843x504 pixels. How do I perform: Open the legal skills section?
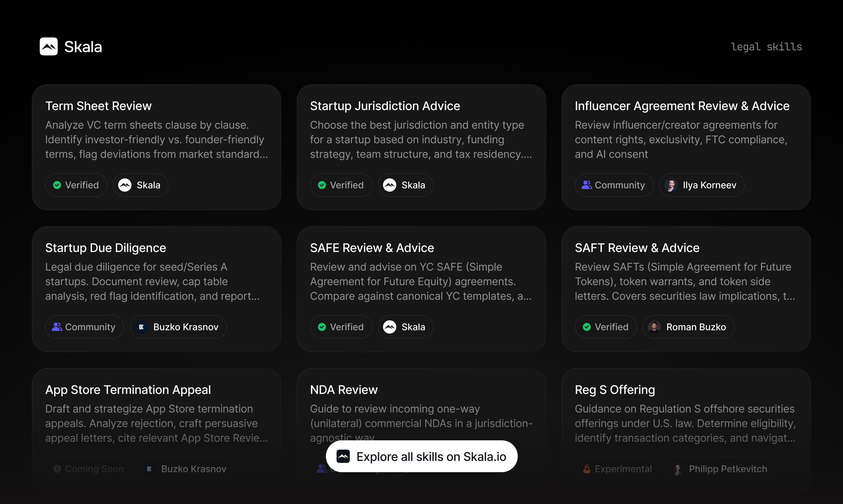(x=767, y=47)
